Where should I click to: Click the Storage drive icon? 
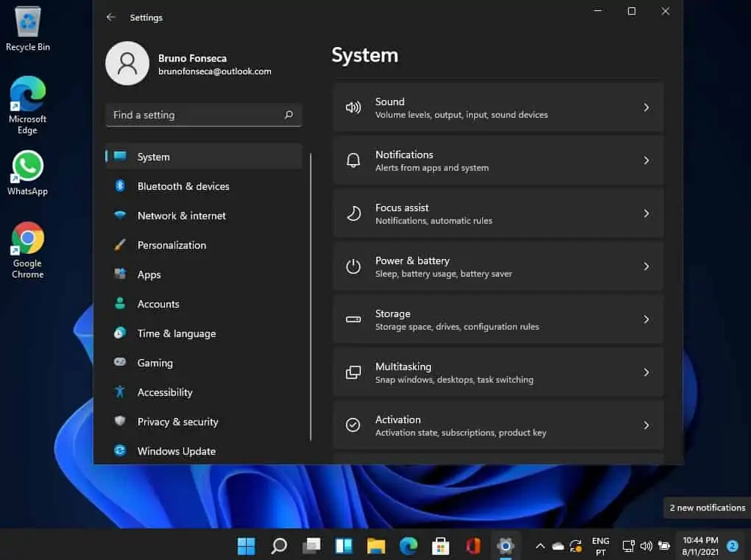coord(353,319)
